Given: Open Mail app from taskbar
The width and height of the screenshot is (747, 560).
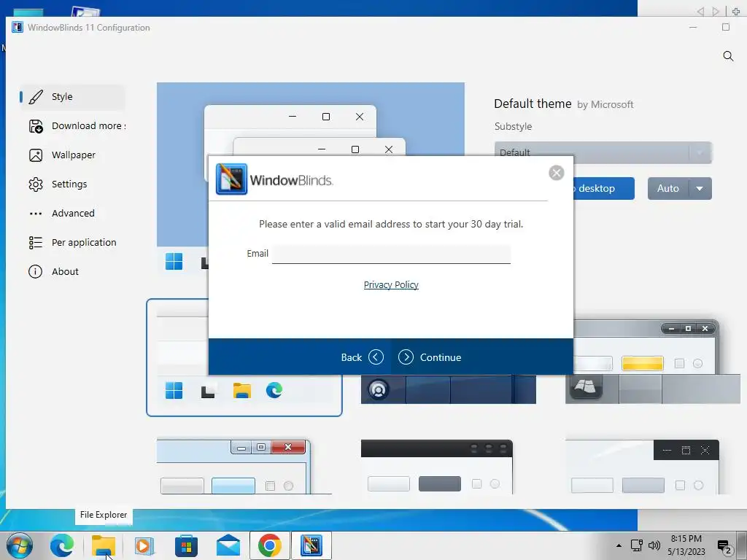Looking at the screenshot, I should point(228,545).
